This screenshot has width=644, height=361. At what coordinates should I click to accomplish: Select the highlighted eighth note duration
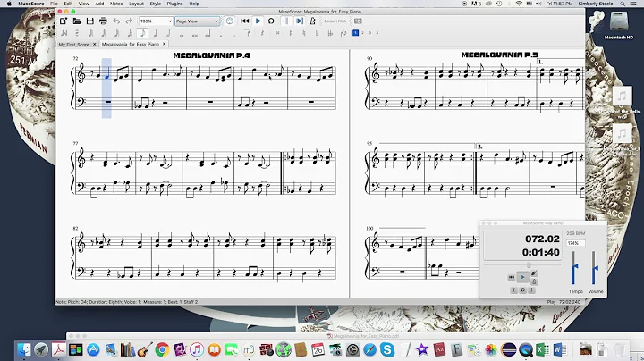click(142, 33)
